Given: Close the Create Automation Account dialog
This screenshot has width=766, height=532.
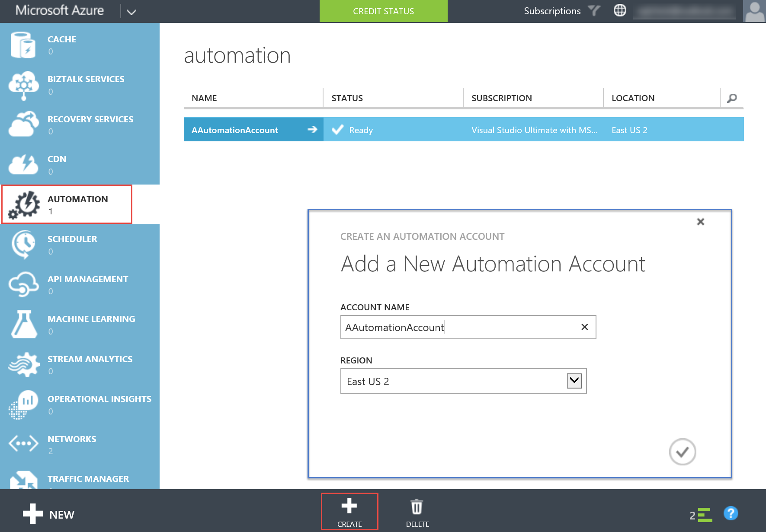Looking at the screenshot, I should (x=701, y=222).
